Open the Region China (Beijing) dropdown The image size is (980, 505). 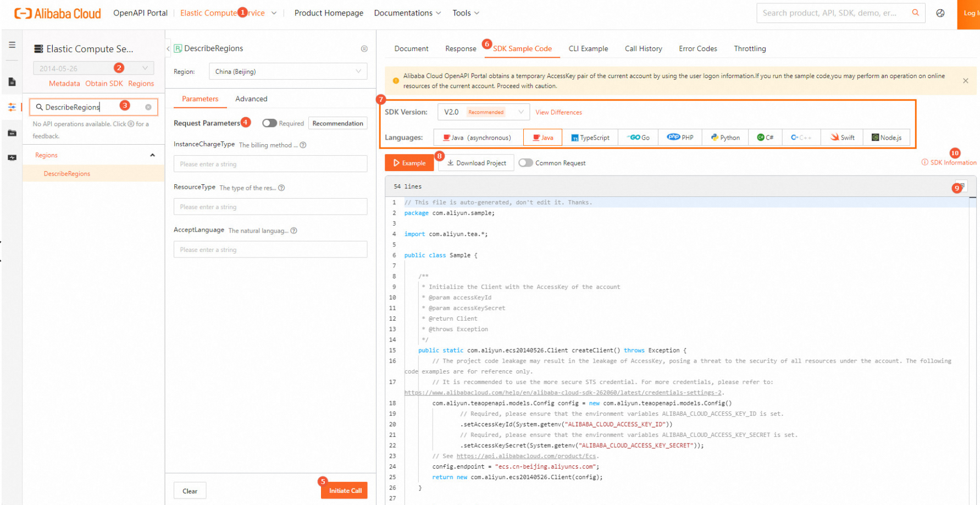[288, 72]
